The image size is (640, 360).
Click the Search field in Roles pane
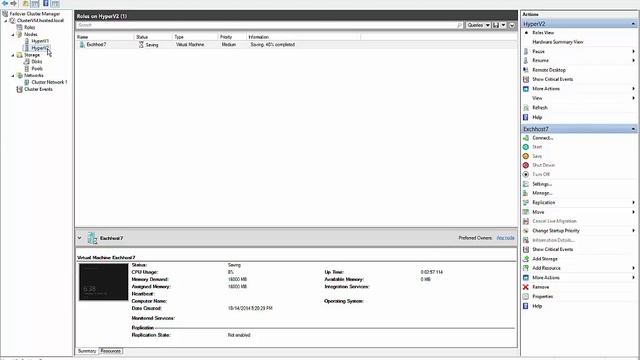click(266, 25)
